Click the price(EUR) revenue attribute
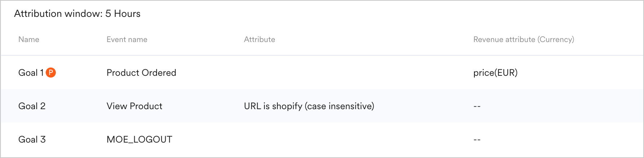 (495, 73)
